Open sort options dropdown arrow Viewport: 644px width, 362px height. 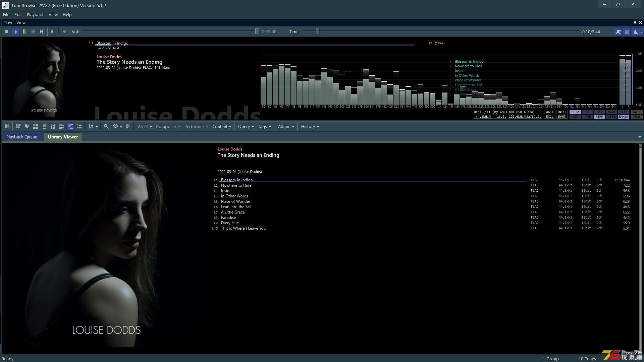(x=97, y=127)
